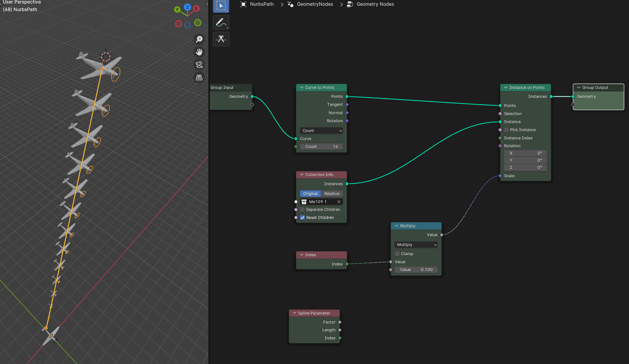Open the Multiply operation dropdown

pyautogui.click(x=416, y=245)
